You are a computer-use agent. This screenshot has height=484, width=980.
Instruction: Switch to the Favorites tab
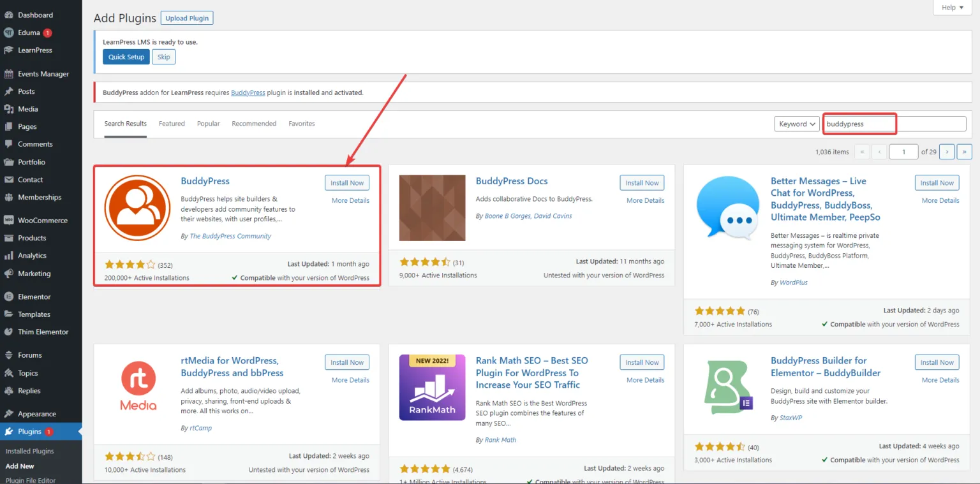pos(302,124)
